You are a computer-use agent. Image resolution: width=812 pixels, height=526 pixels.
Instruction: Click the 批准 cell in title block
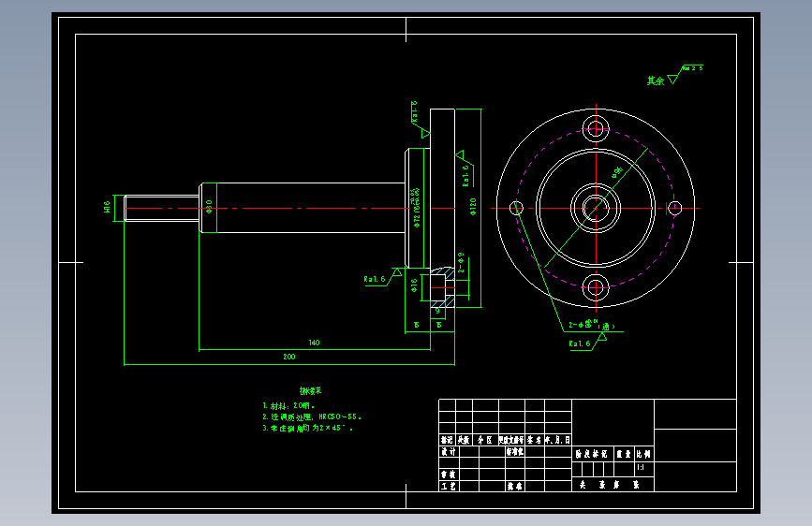(515, 486)
